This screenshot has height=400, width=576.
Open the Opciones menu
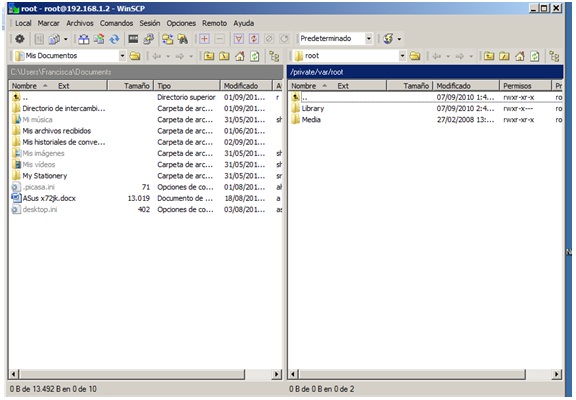click(x=181, y=23)
